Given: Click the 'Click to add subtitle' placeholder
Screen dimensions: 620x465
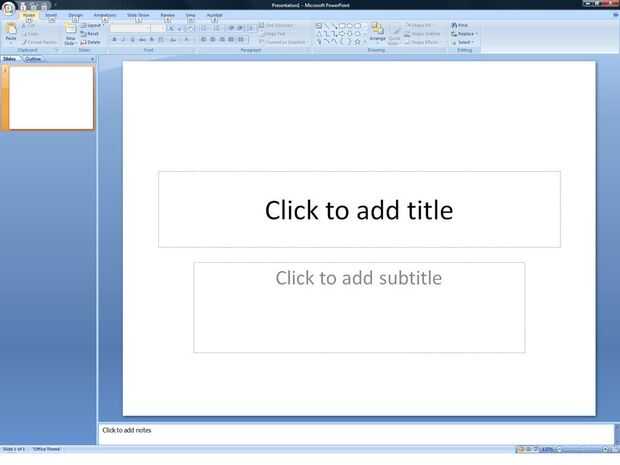Looking at the screenshot, I should [x=359, y=307].
